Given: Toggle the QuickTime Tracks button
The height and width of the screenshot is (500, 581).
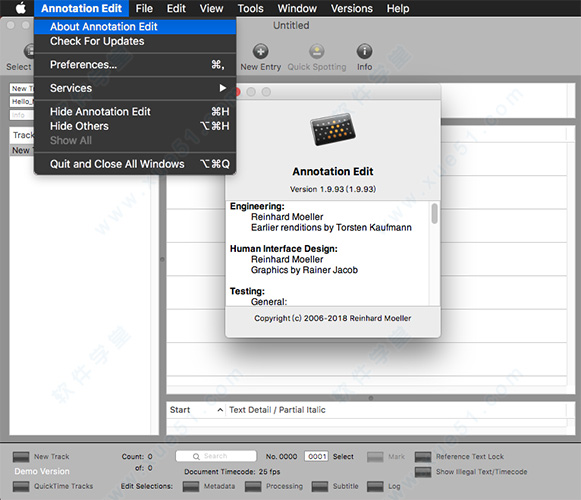Looking at the screenshot, I should [21, 486].
